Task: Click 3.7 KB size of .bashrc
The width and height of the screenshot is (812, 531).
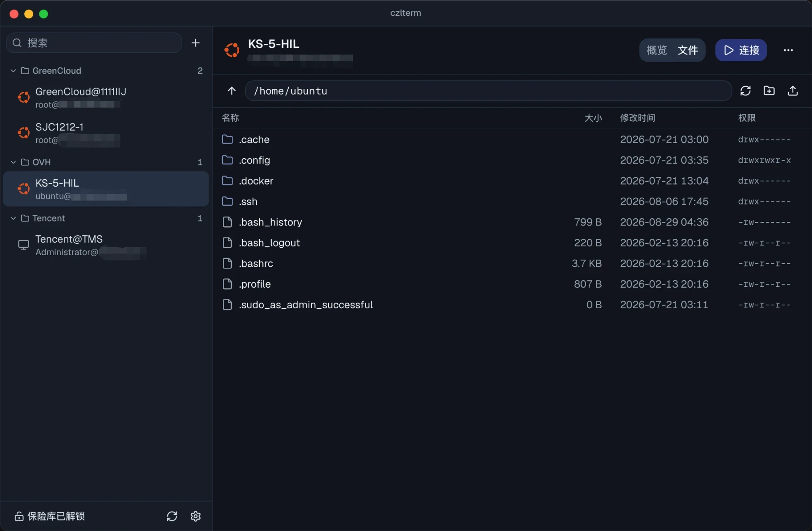Action: pos(587,263)
